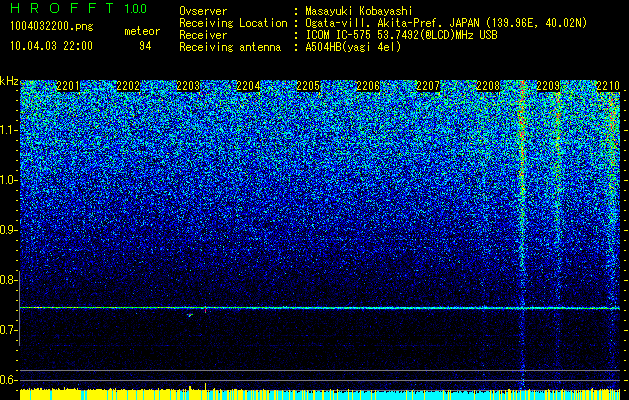Click the 2205 time marker
629x400 pixels.
point(308,85)
